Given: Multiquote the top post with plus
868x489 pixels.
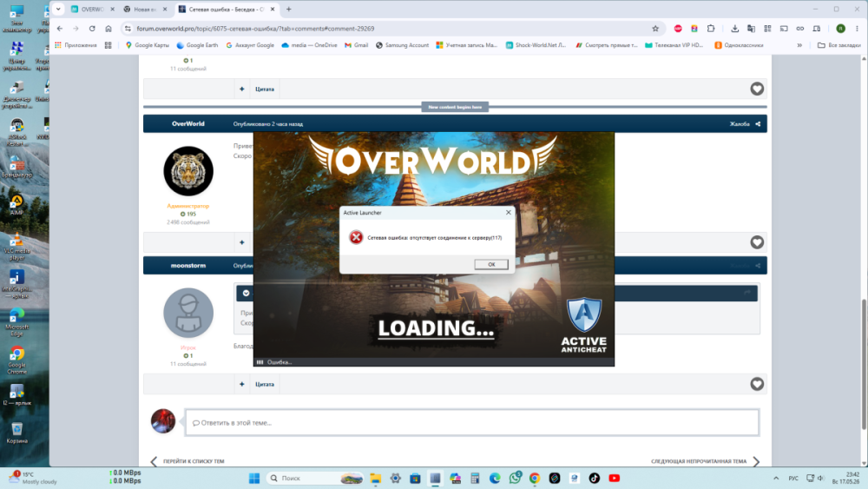Looking at the screenshot, I should 242,89.
